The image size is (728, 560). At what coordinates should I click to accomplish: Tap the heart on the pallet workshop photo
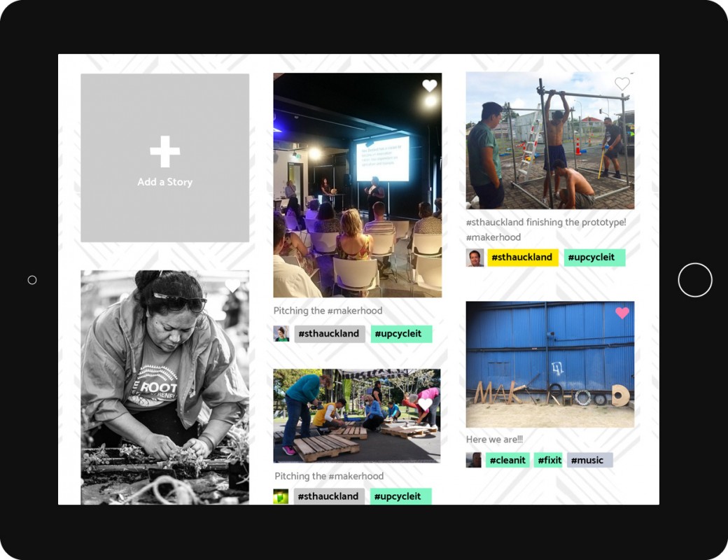pos(425,404)
